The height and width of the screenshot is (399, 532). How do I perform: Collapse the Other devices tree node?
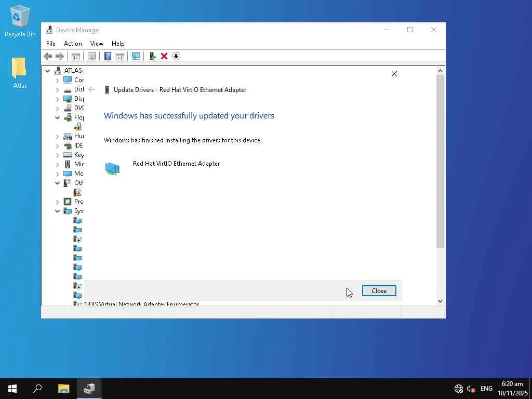tap(57, 183)
